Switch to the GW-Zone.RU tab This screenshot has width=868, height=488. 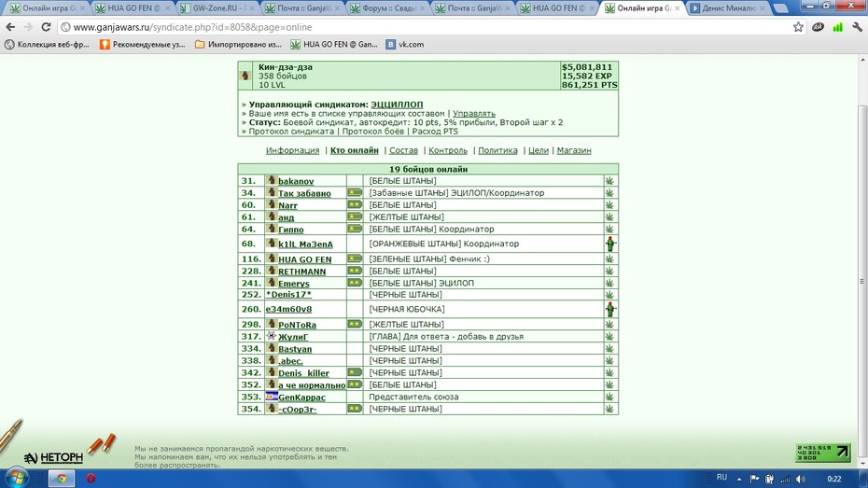tap(217, 8)
